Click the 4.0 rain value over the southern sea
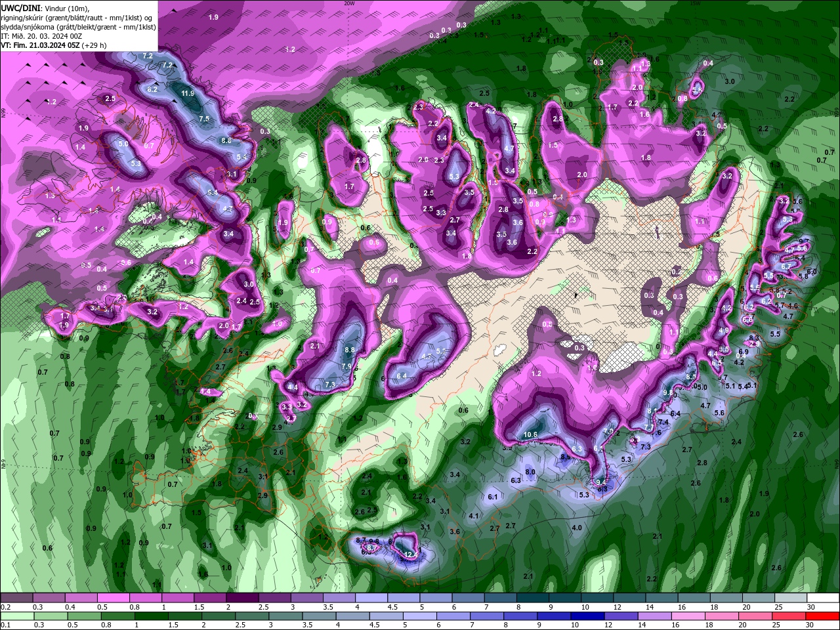Viewport: 840px width, 630px height. [x=577, y=528]
